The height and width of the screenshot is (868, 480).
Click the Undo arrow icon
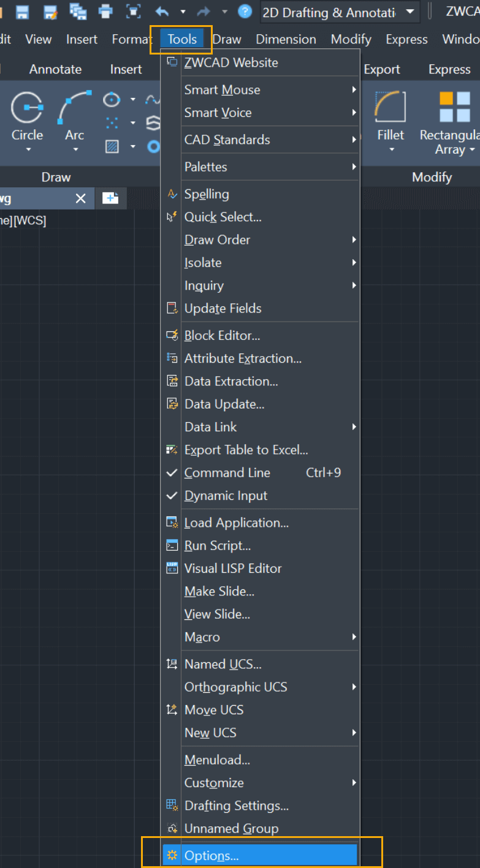pos(162,11)
